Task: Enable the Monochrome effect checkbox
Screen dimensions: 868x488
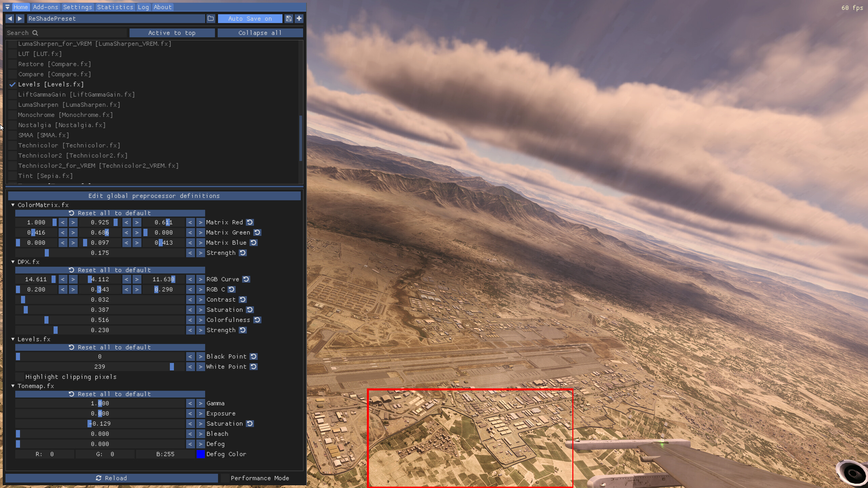Action: point(13,115)
